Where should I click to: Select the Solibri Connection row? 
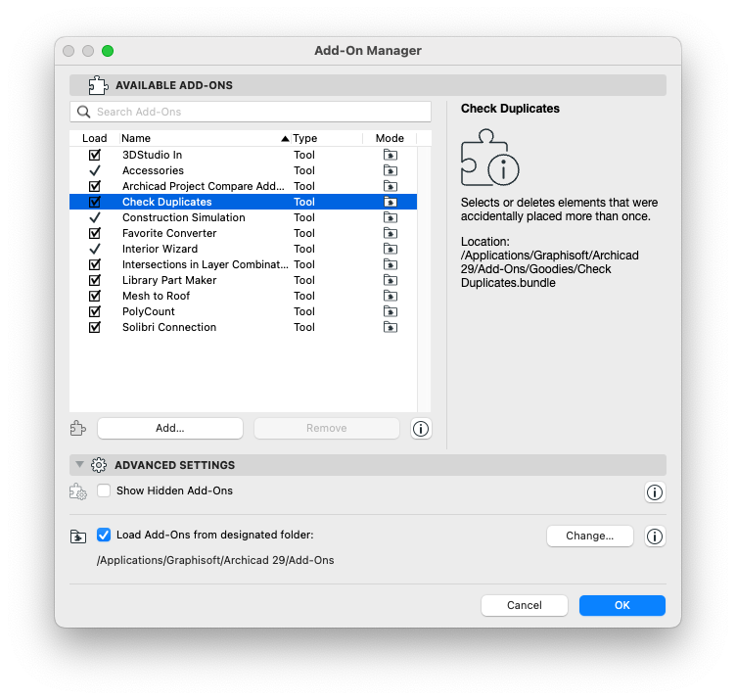click(243, 327)
